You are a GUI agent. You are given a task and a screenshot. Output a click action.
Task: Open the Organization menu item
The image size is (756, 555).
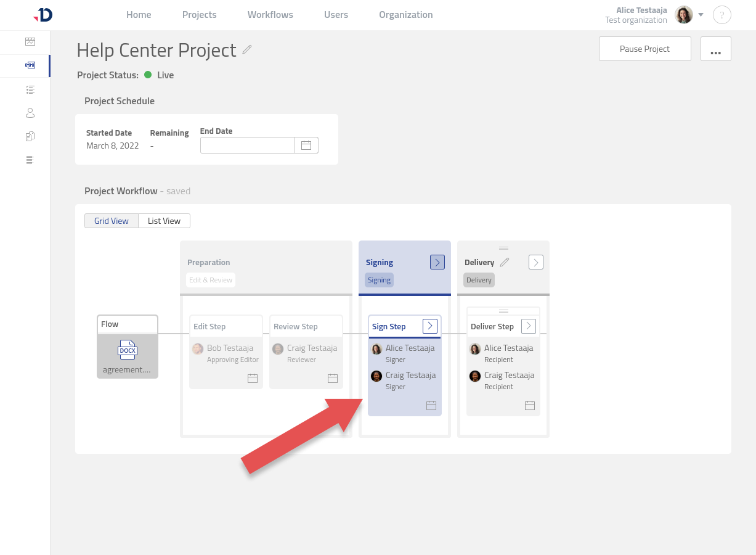(405, 15)
